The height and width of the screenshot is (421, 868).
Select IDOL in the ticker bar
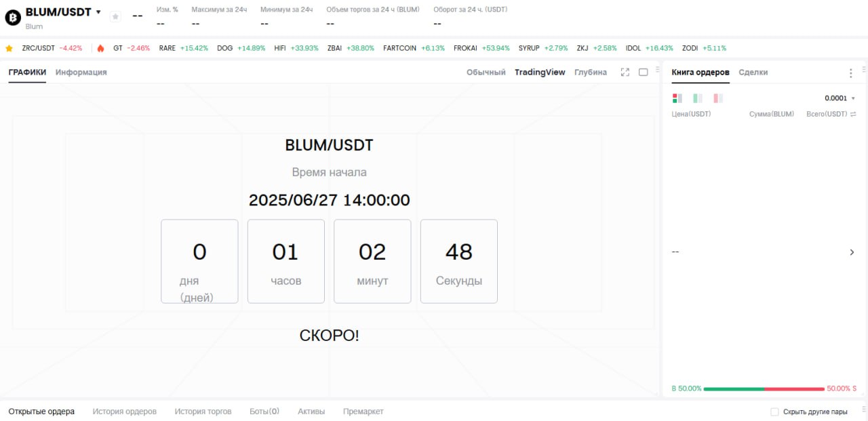point(650,48)
